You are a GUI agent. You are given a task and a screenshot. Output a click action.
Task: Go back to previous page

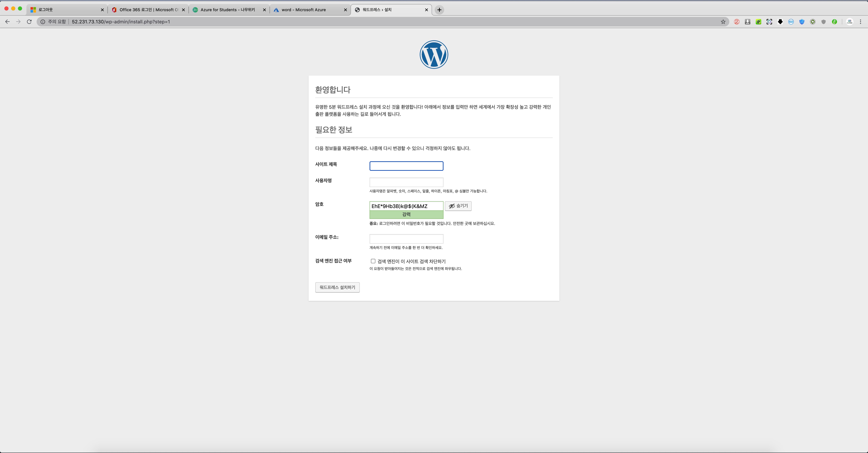(7, 22)
